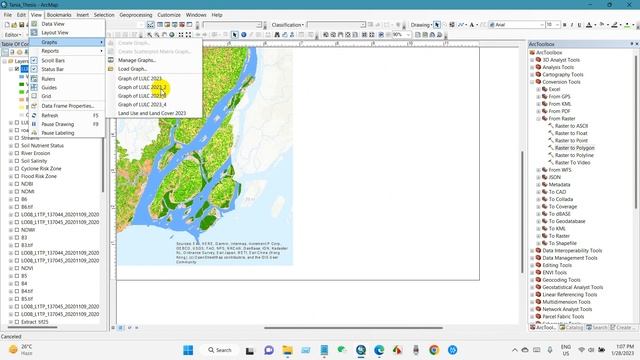Enable the Cyclone Risk Zone layer checkbox
The image size is (640, 360).
17,169
